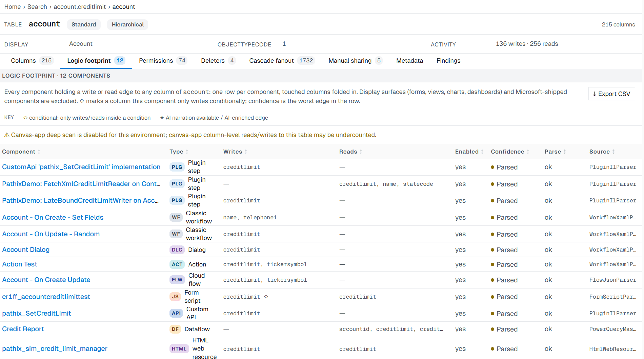
Task: Sort by Reads column
Action: pyautogui.click(x=350, y=152)
